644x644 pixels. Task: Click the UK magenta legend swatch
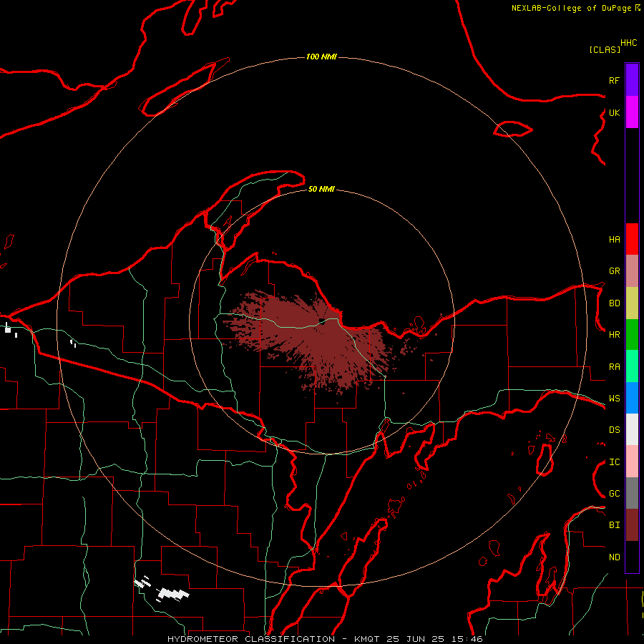(x=632, y=112)
